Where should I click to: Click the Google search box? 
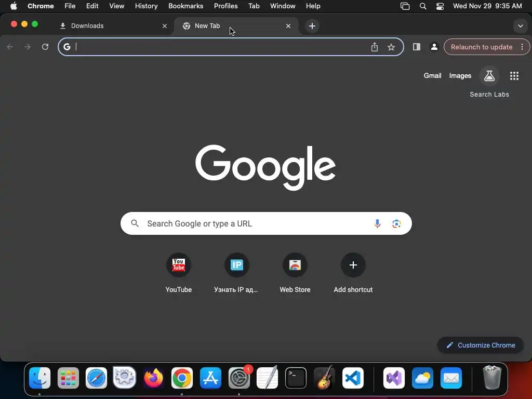coord(266,223)
